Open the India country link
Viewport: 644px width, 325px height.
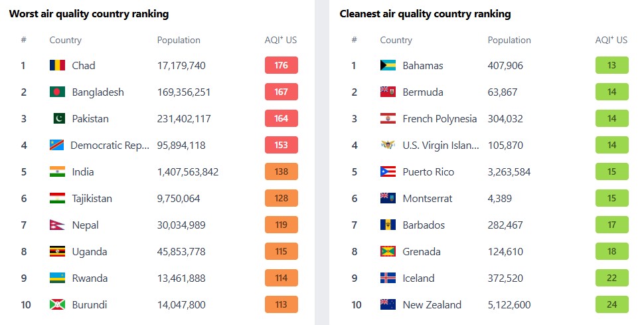pos(83,171)
